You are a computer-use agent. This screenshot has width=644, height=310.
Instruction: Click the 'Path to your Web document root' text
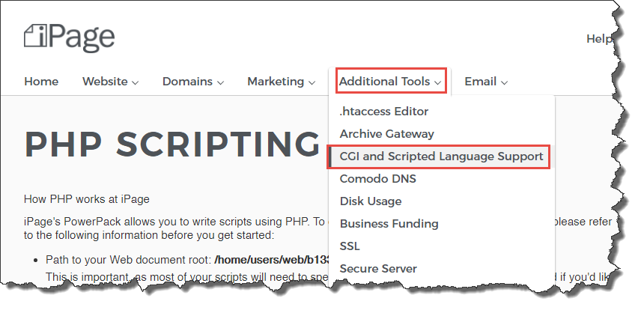click(129, 260)
